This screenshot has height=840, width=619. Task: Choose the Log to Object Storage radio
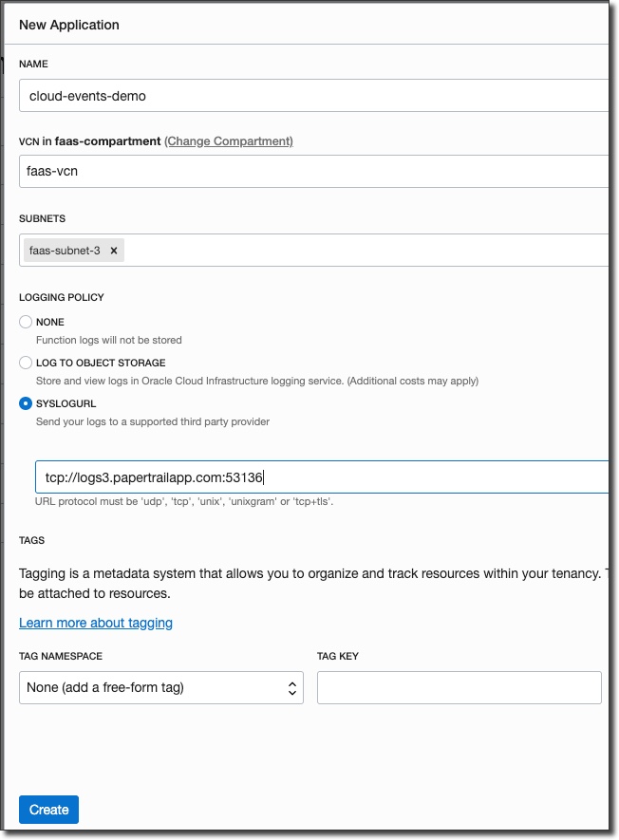click(x=26, y=363)
